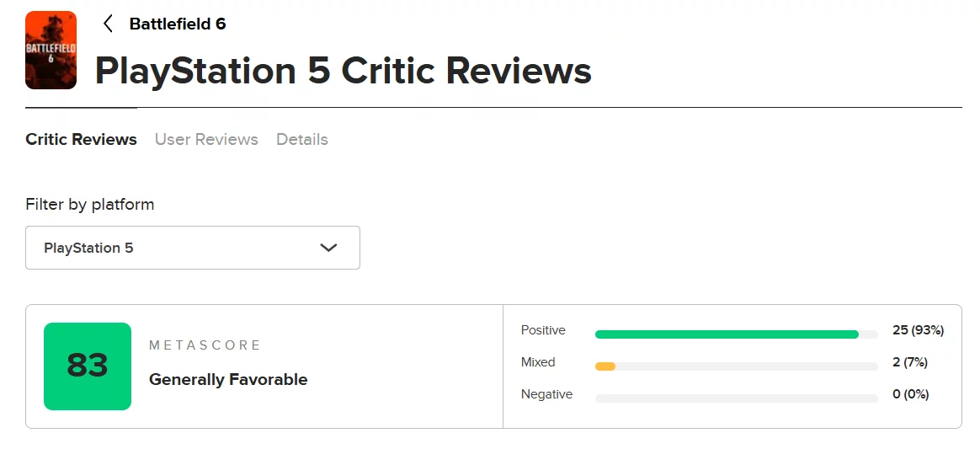Filter reviews by the Mixed label
980x465 pixels.
tap(538, 362)
